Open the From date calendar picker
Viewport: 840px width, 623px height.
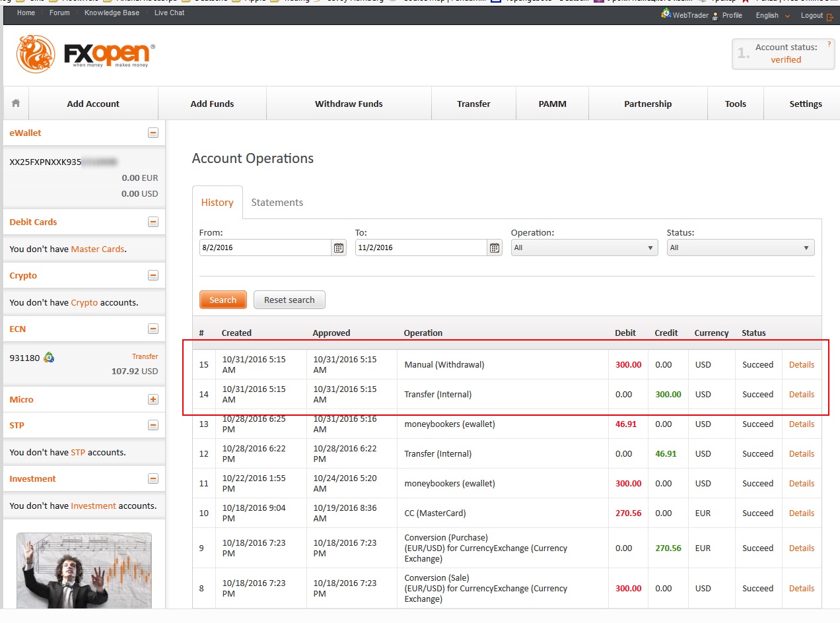(339, 248)
